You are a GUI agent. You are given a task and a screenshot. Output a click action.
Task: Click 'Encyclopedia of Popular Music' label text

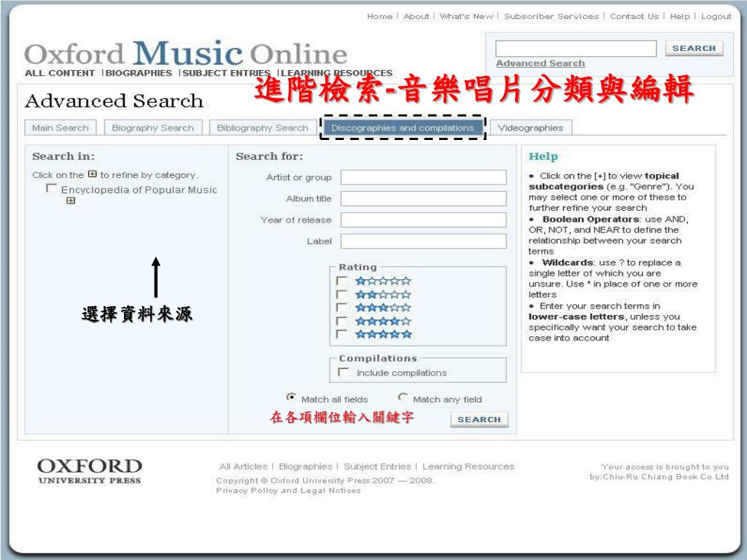pos(139,190)
